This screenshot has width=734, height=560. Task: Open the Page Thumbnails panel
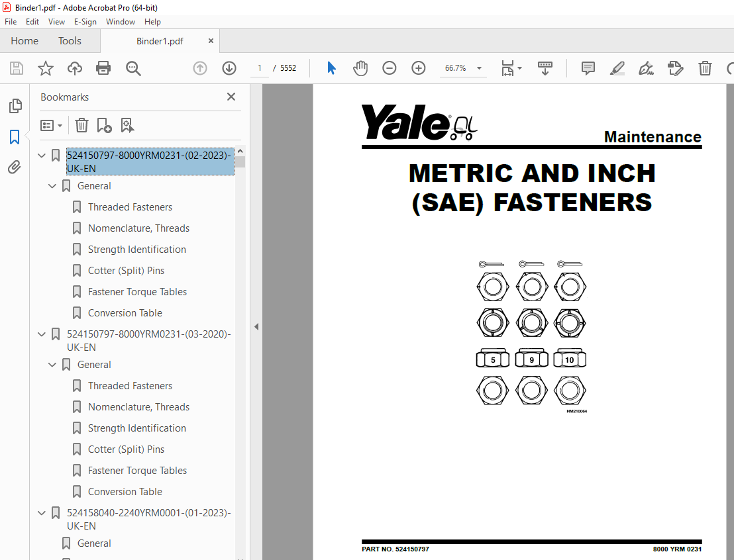[x=15, y=106]
